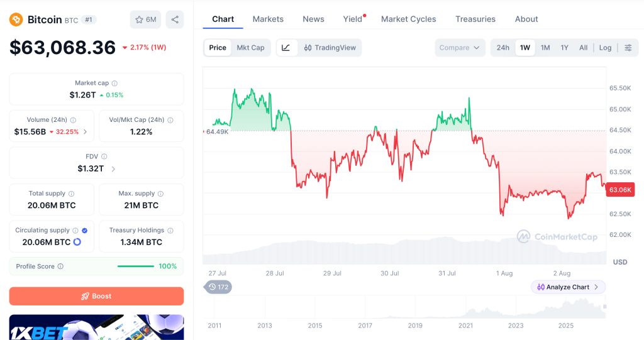Click the Profile Score info icon
The height and width of the screenshot is (340, 644).
click(x=60, y=266)
